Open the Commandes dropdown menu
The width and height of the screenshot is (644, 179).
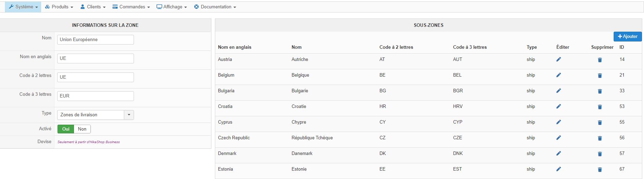131,7
